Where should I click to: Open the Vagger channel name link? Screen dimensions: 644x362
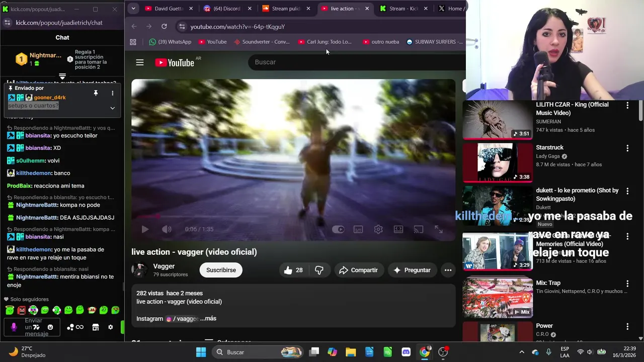(x=164, y=266)
